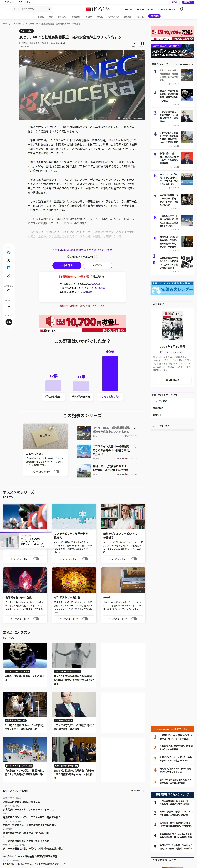Open VIDEO in the header menu
The image size is (197, 868).
coord(140,9)
